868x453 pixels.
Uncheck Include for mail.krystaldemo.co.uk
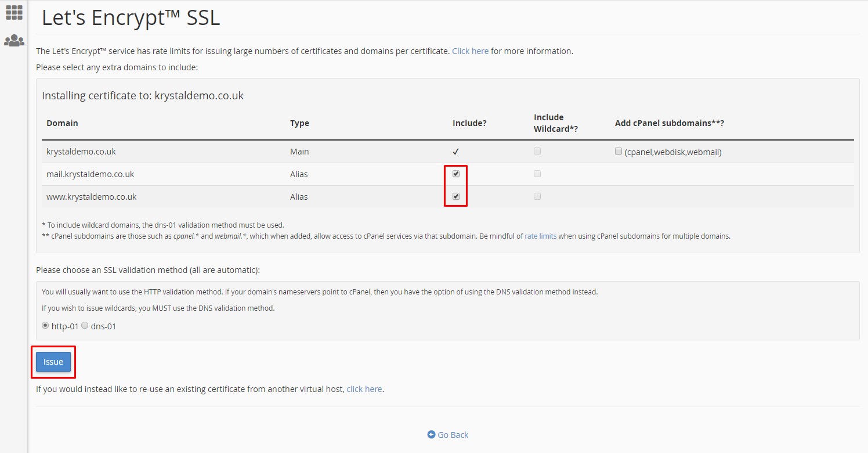(455, 173)
